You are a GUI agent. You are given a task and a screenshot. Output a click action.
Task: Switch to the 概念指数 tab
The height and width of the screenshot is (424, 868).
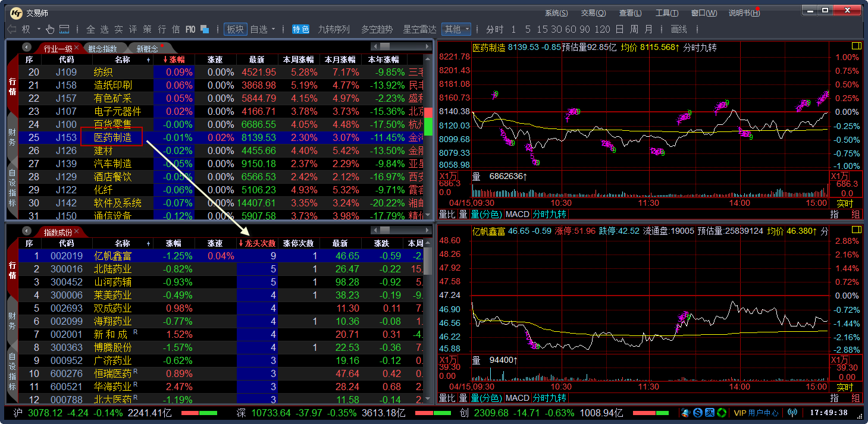pos(102,49)
